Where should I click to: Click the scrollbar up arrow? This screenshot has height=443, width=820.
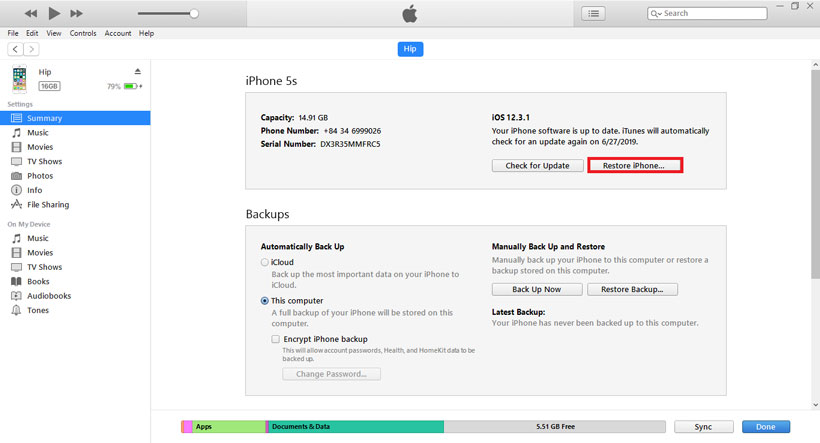(x=815, y=64)
